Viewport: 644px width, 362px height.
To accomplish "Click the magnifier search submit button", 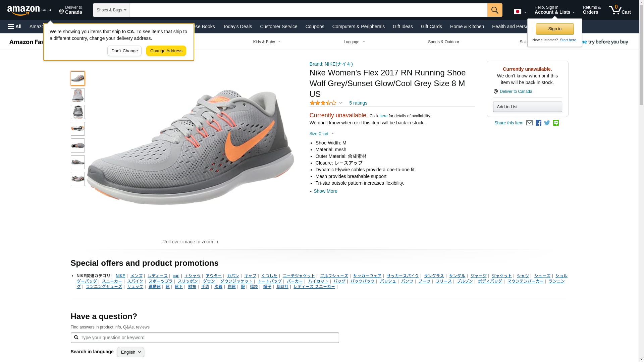I will (x=495, y=10).
